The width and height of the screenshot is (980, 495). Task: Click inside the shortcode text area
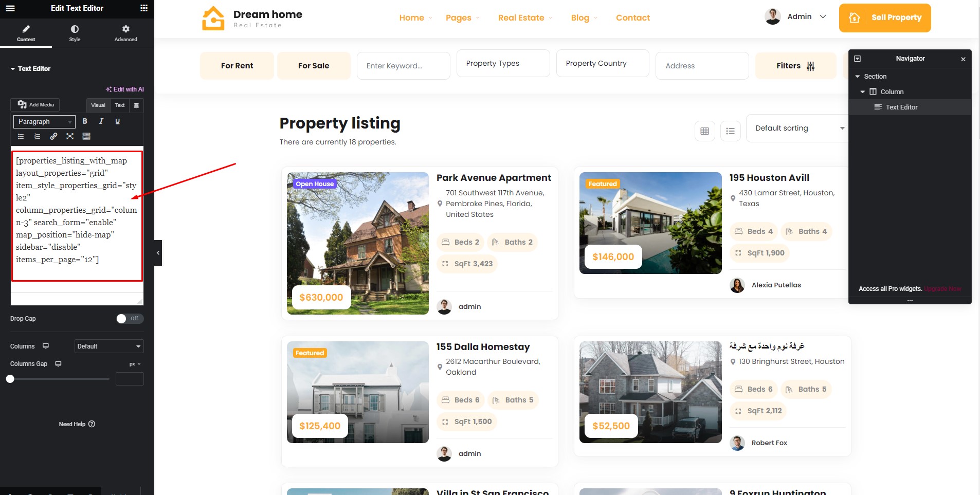(77, 216)
